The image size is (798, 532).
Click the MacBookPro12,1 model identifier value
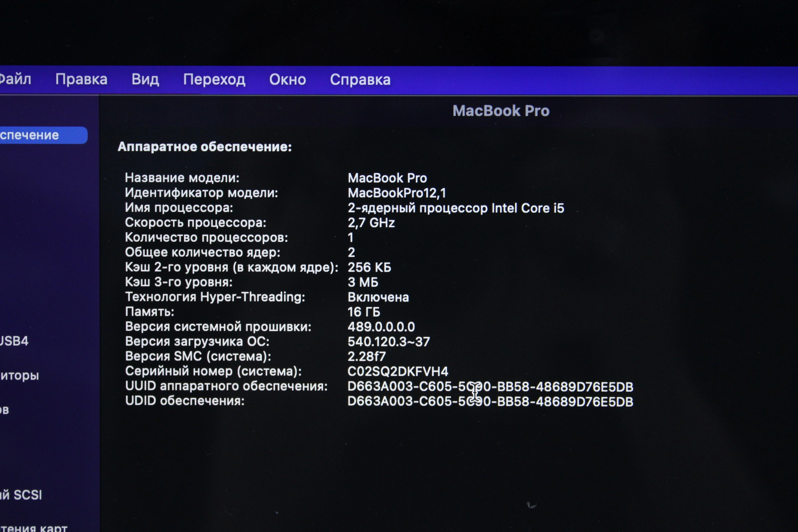click(x=397, y=193)
